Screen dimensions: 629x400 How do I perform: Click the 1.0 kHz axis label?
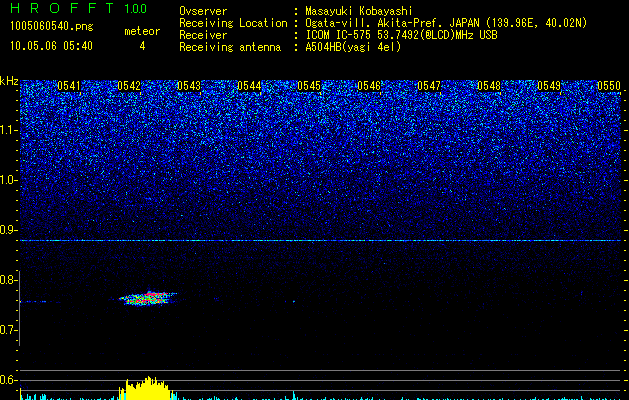pos(9,180)
